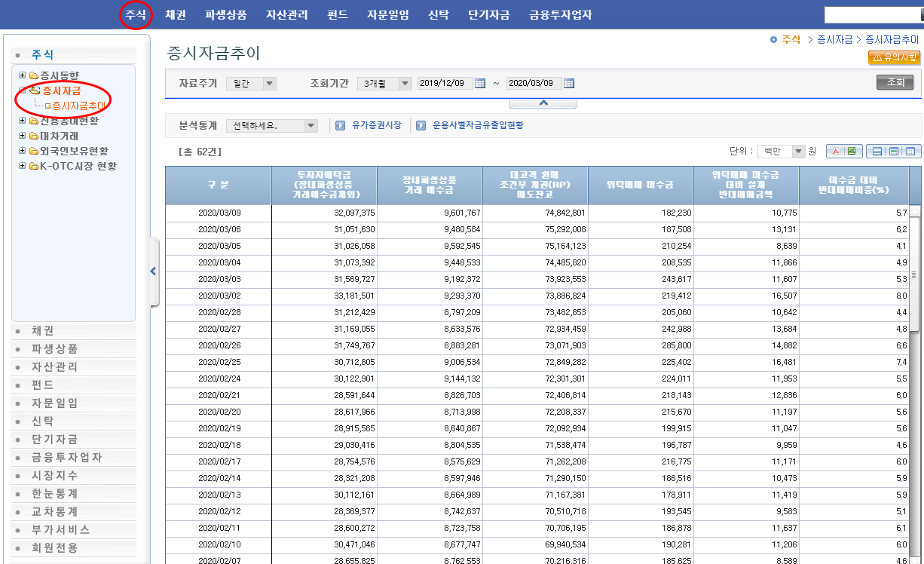Click the 유의사항 notice button
924x564 pixels.
(895, 57)
